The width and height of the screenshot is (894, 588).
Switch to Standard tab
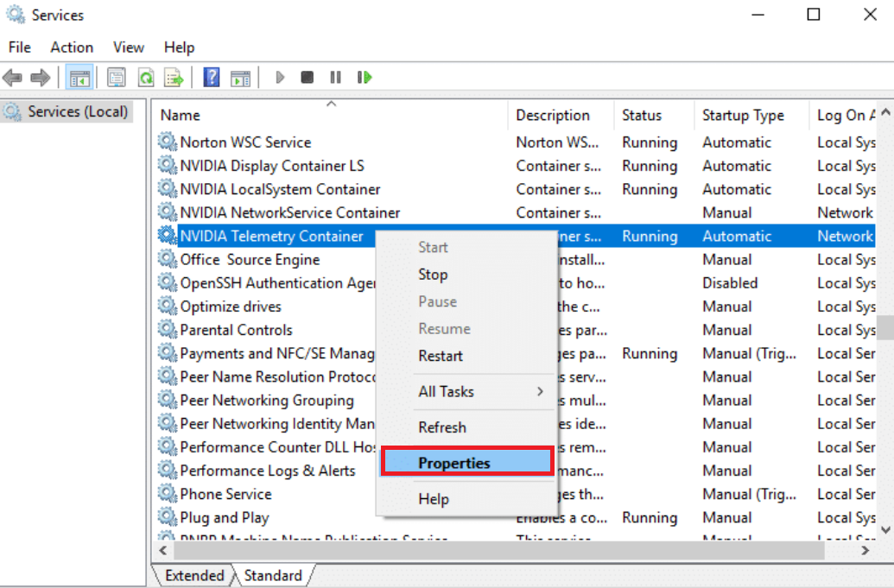tap(273, 575)
